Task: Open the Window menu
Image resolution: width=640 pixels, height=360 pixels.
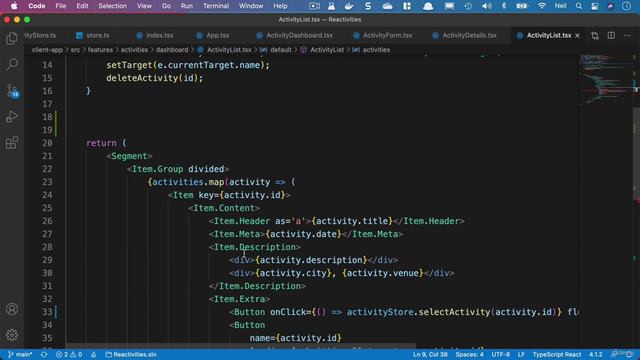Action: click(x=251, y=6)
